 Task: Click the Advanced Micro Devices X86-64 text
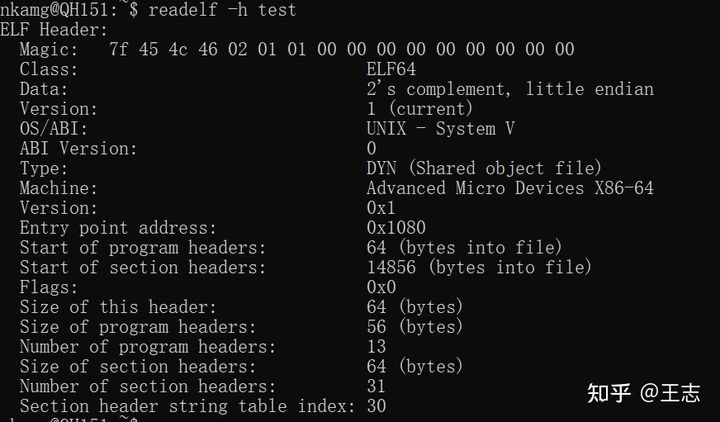[510, 188]
